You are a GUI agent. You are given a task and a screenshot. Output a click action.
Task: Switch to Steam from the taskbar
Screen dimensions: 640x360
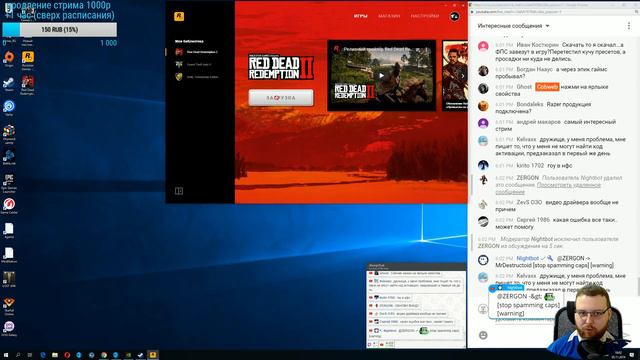140,355
